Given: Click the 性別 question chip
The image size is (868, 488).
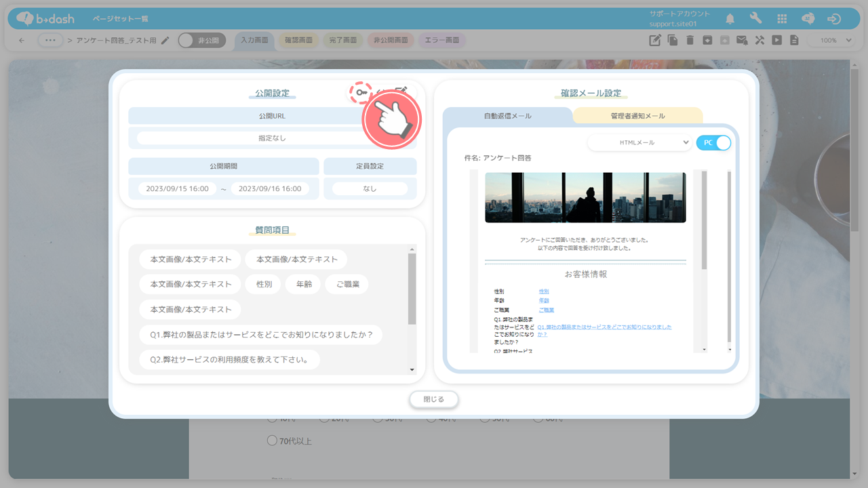Looking at the screenshot, I should [x=264, y=285].
